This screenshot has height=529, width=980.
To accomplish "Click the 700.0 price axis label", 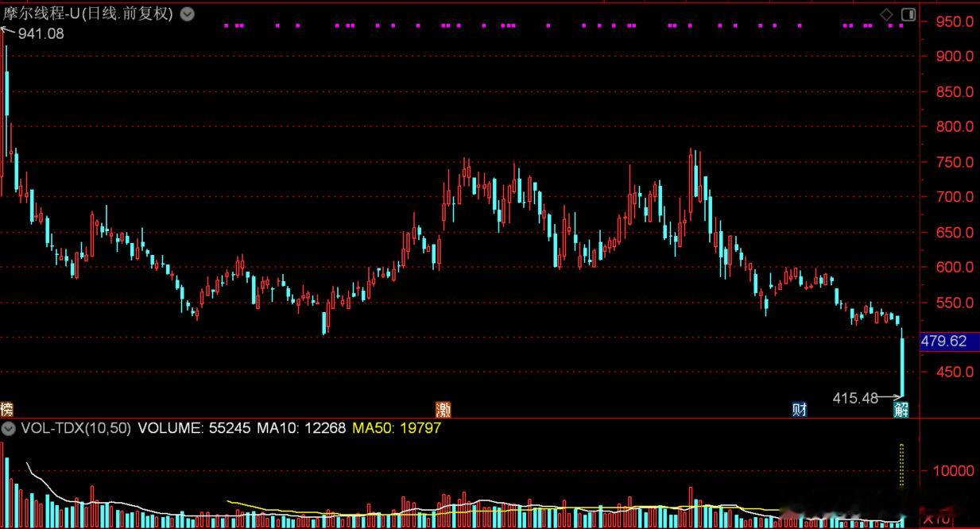I will 955,197.
